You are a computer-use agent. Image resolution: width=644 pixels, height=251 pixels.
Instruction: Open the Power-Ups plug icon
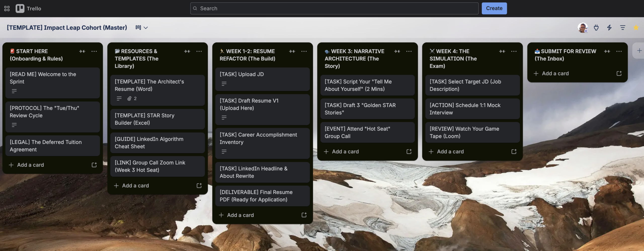[x=596, y=28]
